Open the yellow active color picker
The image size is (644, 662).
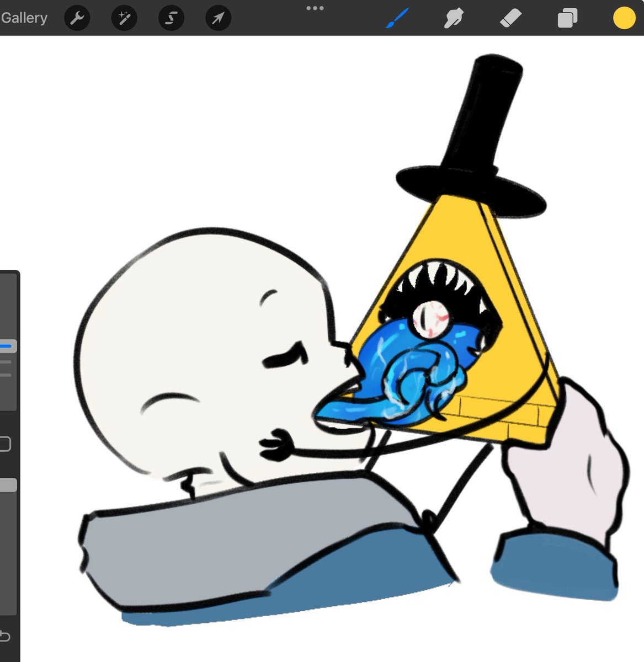click(625, 18)
